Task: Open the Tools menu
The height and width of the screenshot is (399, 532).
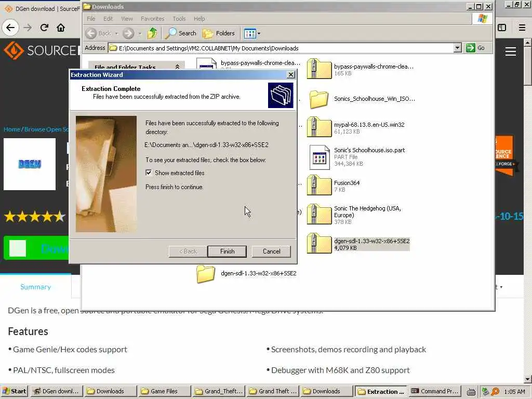Action: (x=179, y=19)
